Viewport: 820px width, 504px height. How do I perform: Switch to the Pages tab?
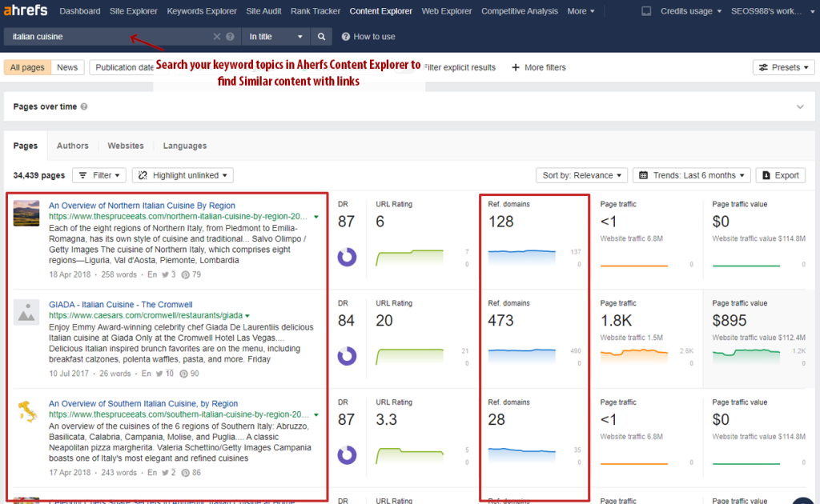[x=26, y=146]
